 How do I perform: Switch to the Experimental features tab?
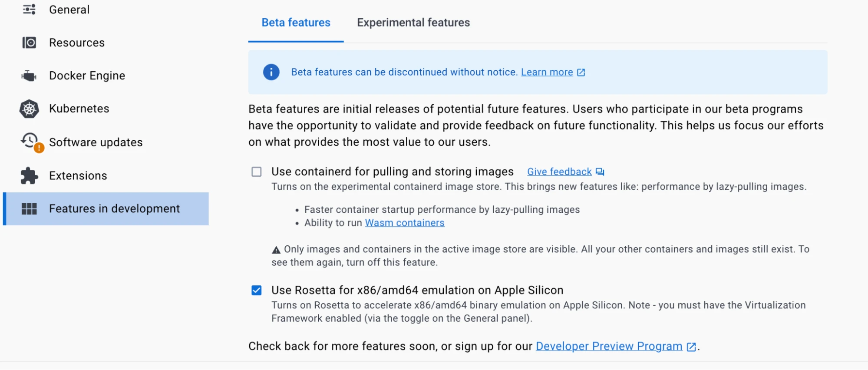413,23
